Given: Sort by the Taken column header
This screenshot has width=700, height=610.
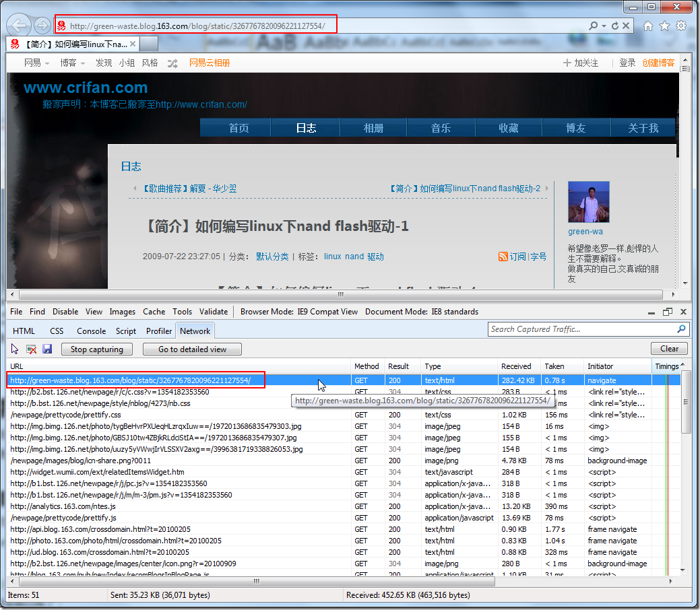Looking at the screenshot, I should (x=562, y=366).
